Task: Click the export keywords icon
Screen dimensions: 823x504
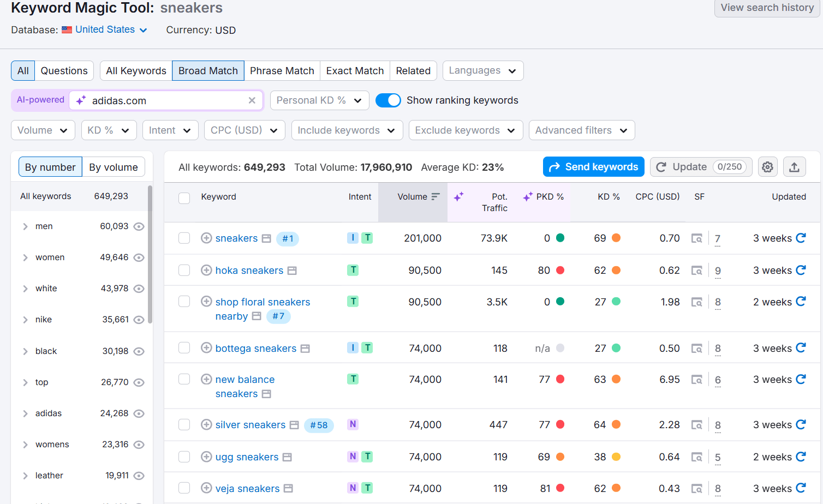Action: [x=795, y=166]
